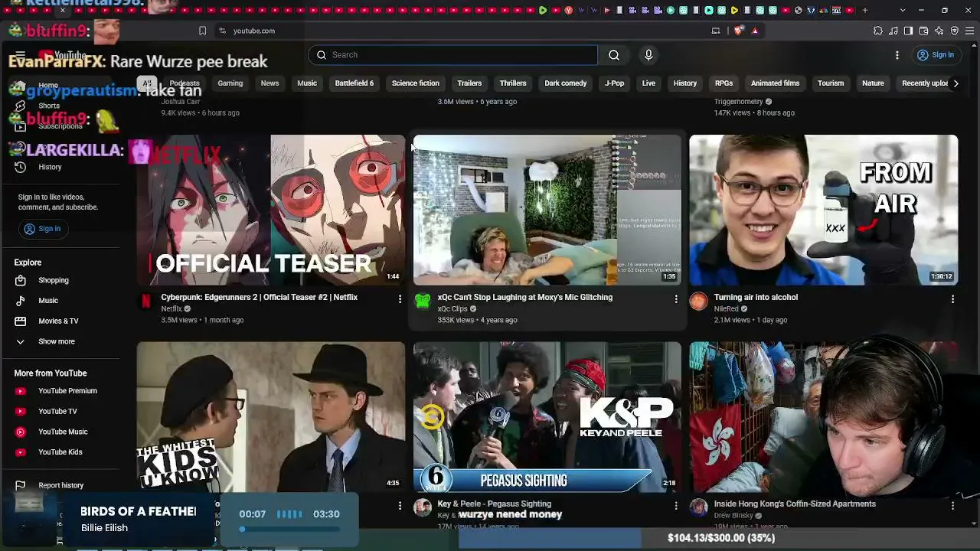This screenshot has height=551, width=980.
Task: Select the RPGs filter chip
Action: 724,83
